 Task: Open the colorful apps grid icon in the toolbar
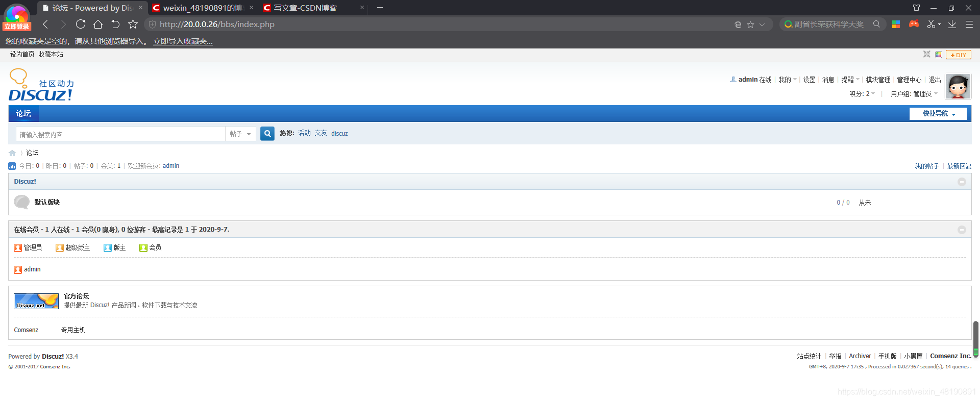click(896, 24)
